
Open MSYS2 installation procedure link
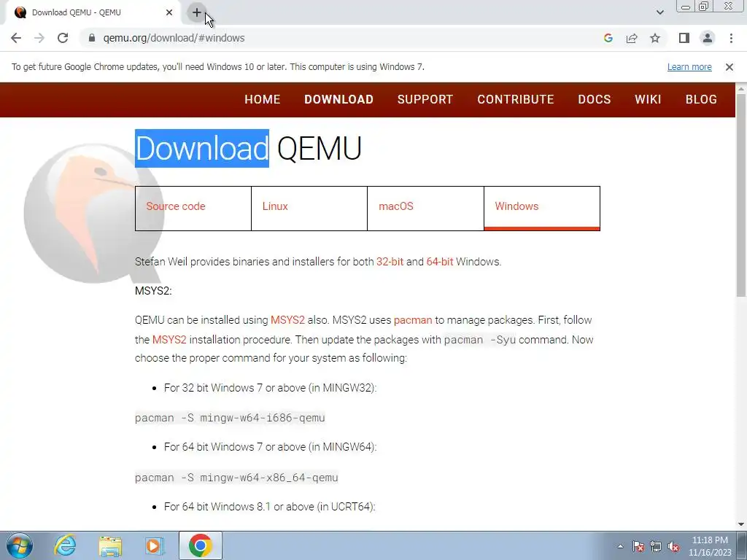(169, 340)
